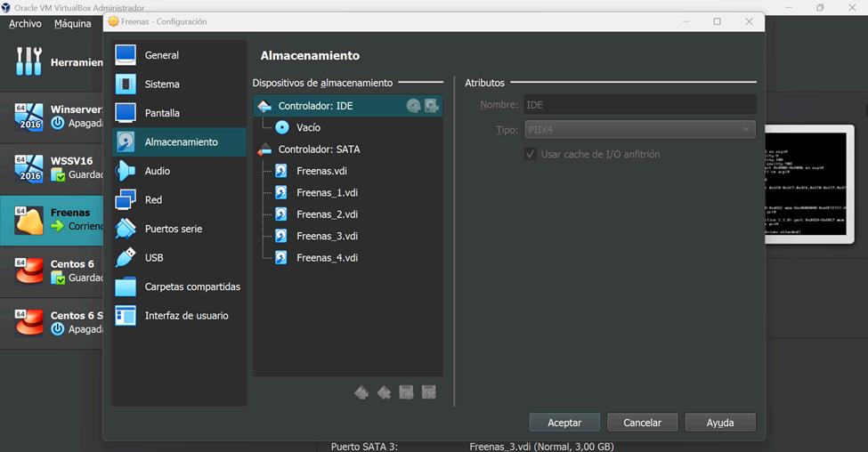Screen dimensions: 868x452
Task: Open the Máquina menu in VirtualBox Manager
Action: (x=72, y=24)
